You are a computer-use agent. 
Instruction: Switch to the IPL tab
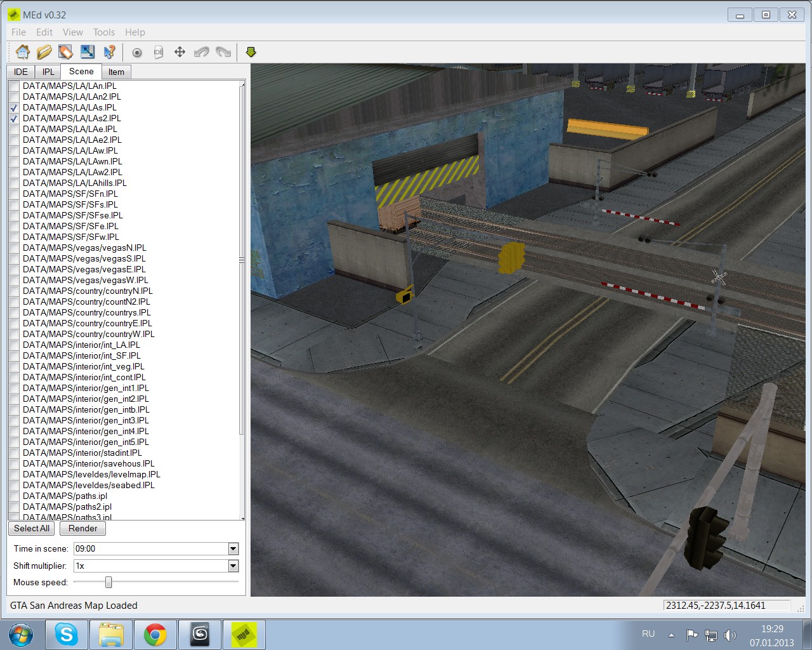[48, 72]
